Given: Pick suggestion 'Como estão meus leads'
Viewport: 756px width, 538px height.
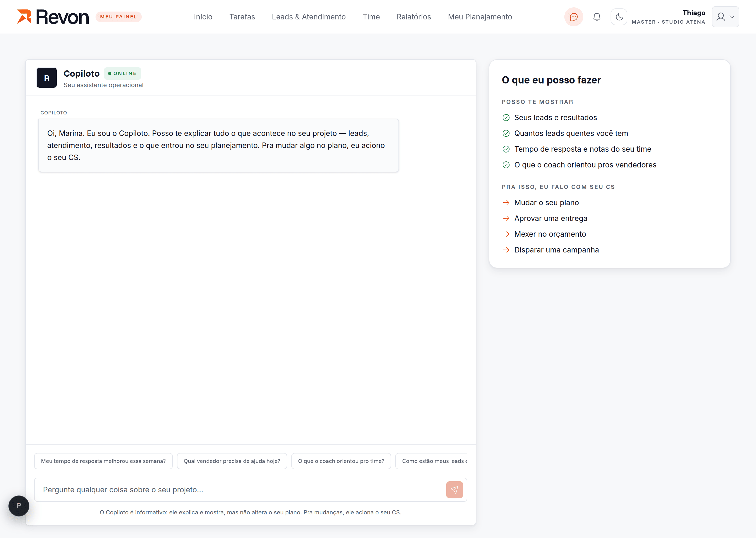Looking at the screenshot, I should pos(431,461).
